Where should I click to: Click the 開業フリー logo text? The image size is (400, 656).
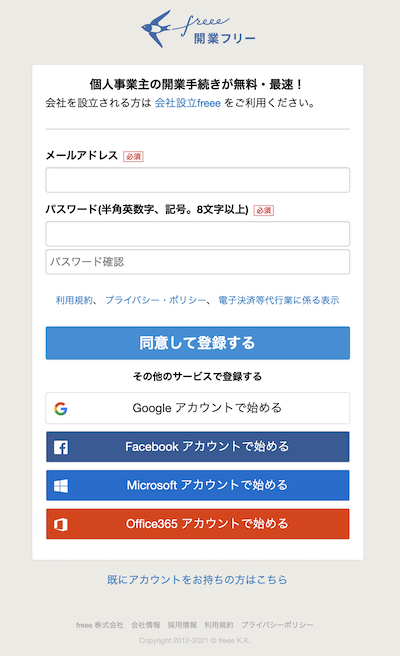click(224, 39)
